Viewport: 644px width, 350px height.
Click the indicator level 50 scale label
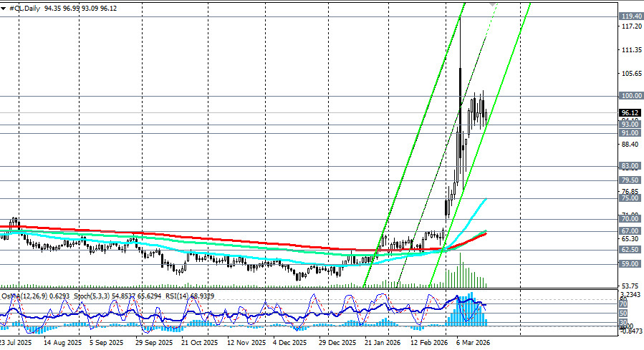tap(623, 313)
